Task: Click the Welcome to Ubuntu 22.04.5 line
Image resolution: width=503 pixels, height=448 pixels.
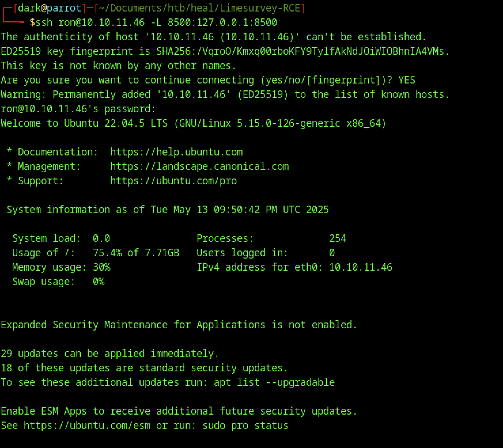Action: 193,123
